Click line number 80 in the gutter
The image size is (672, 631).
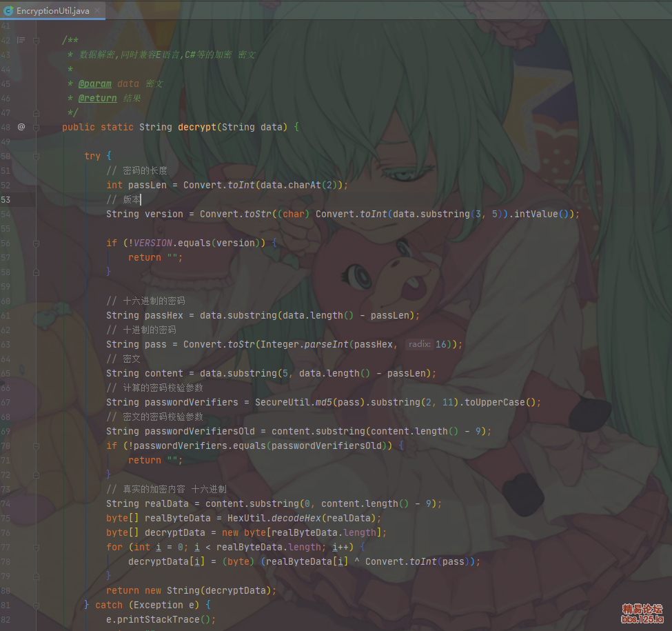coord(6,591)
